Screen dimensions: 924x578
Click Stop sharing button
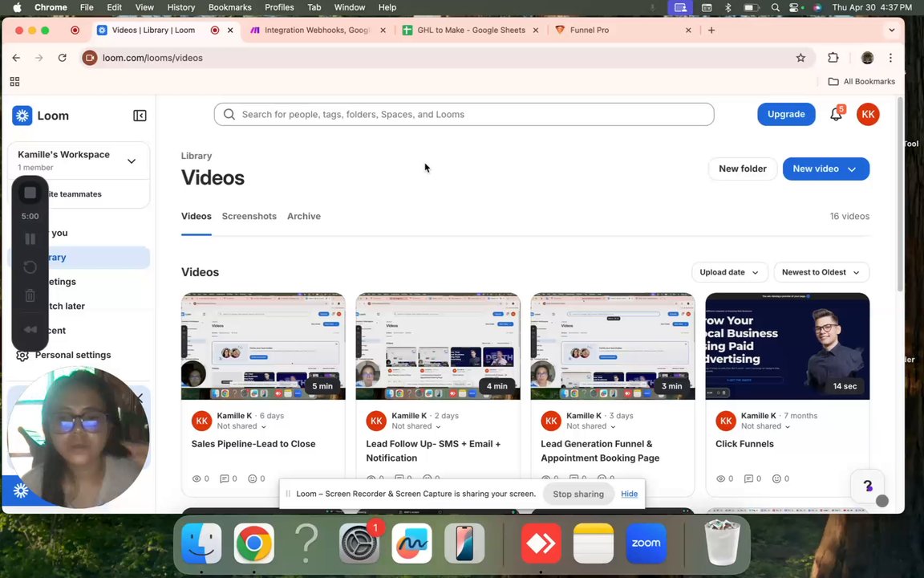pos(578,495)
